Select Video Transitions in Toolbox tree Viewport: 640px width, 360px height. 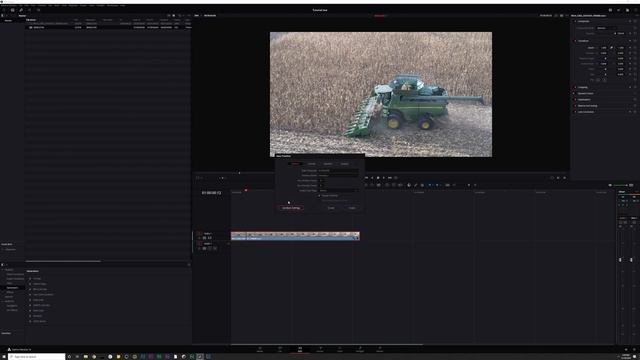15,274
